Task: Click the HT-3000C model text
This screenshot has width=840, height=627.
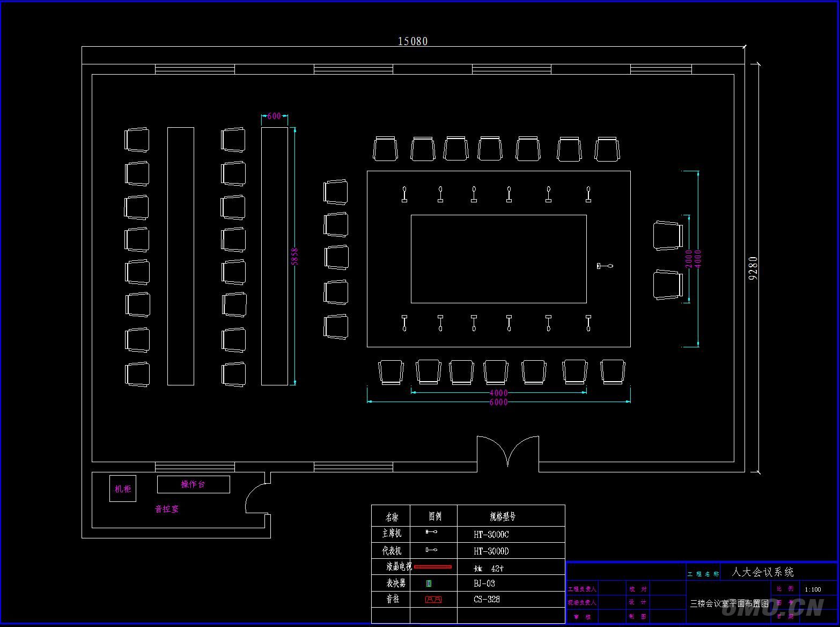Action: click(x=491, y=535)
